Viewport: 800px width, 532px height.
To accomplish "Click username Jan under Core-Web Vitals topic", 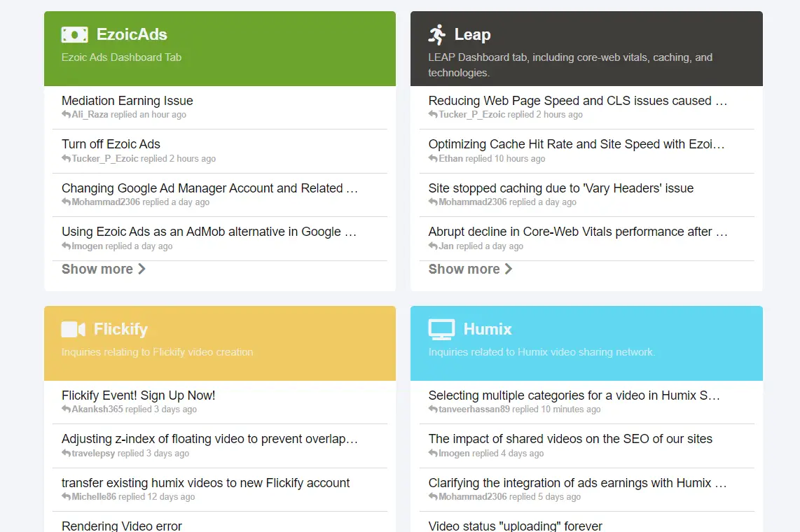I will coord(446,246).
